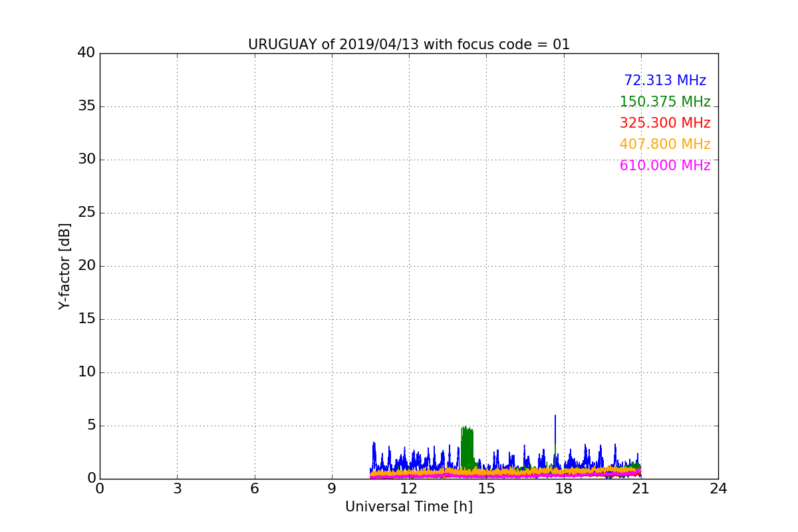Click the x-axis tick label 0
The height and width of the screenshot is (532, 798).
pos(100,489)
